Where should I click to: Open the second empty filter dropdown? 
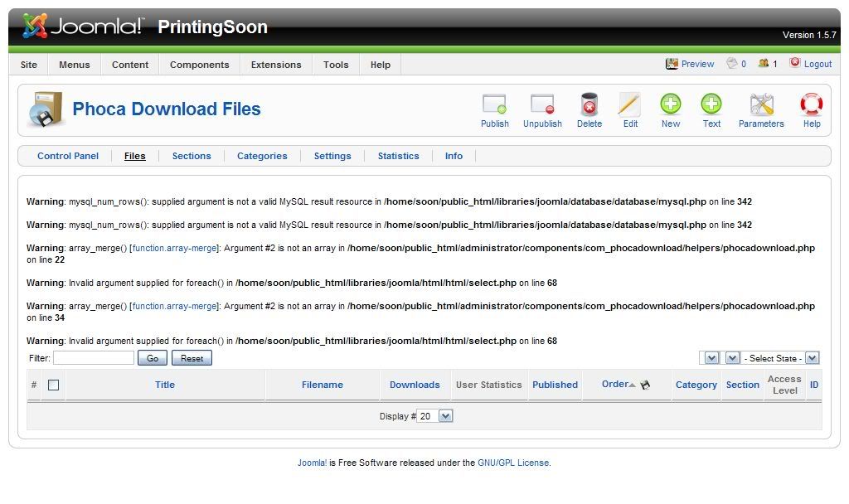tap(732, 358)
